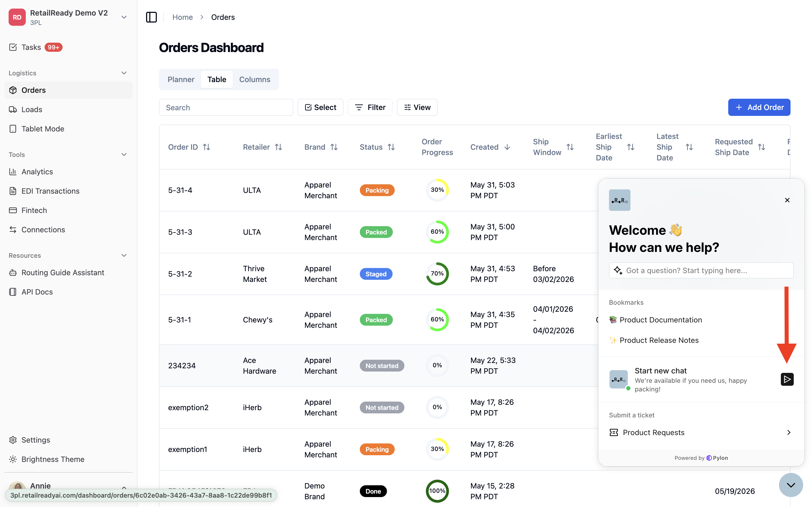This screenshot has height=507, width=812.
Task: Expand the RetailReady Demo V2 workspace dropdown
Action: click(124, 17)
